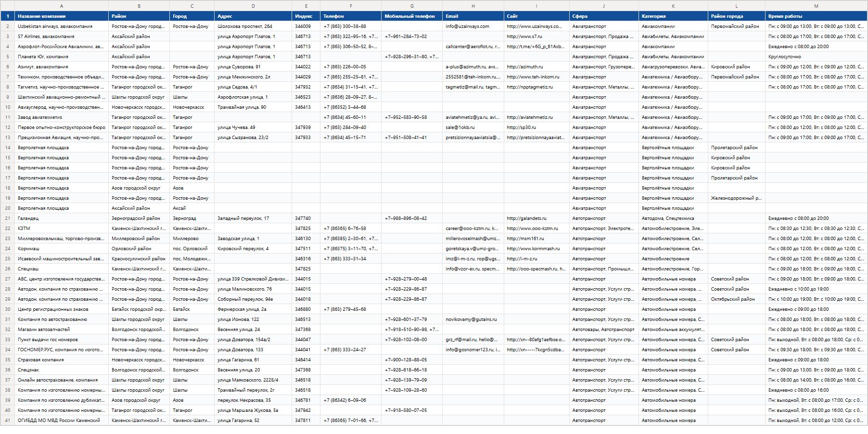Click cell "Онлайн автострахование, компания"
The height and width of the screenshot is (434, 868).
62,380
